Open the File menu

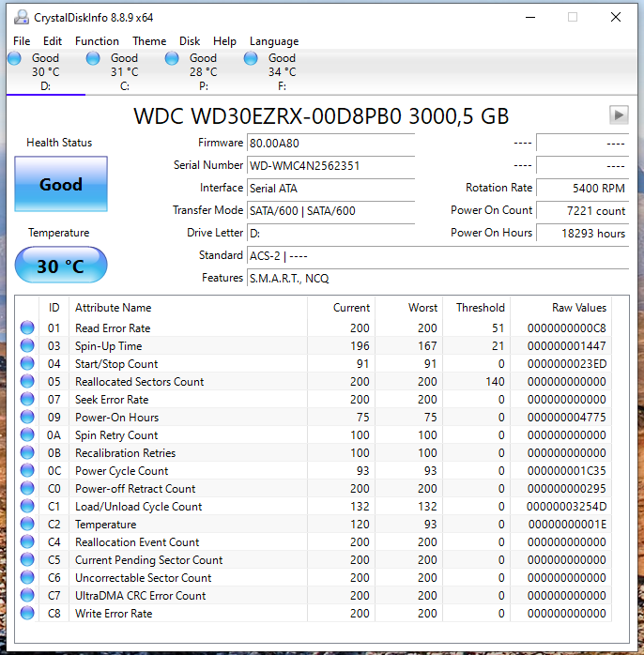[x=22, y=41]
